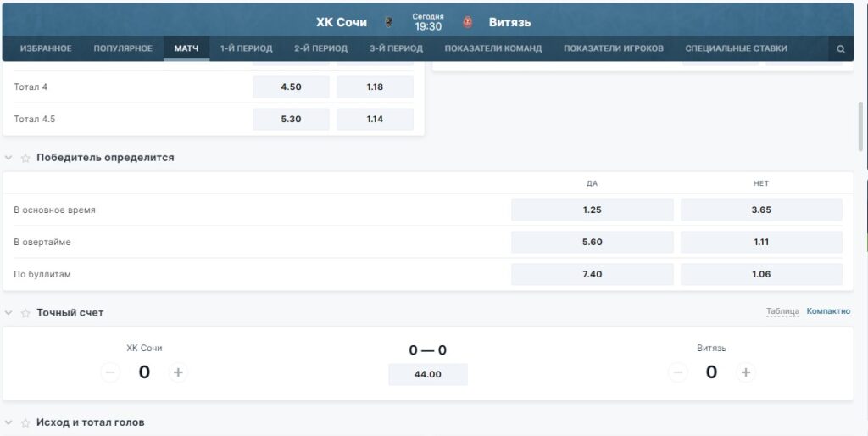
Task: Collapse the Точный счет section
Action: pos(8,313)
